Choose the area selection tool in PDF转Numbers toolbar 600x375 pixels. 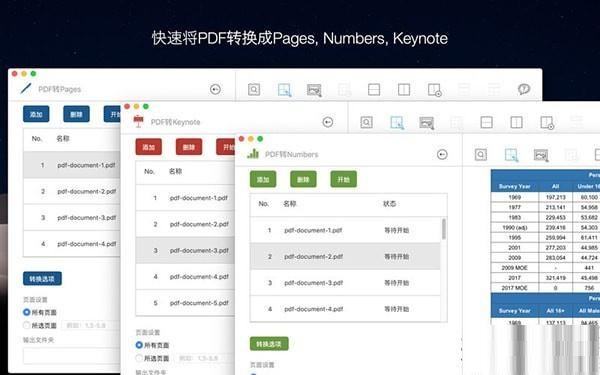click(511, 155)
